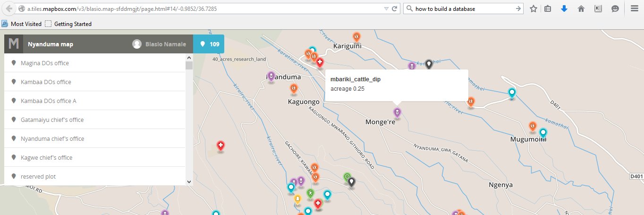644x215 pixels.
Task: Bookmark this page with the star icon
Action: (533, 9)
